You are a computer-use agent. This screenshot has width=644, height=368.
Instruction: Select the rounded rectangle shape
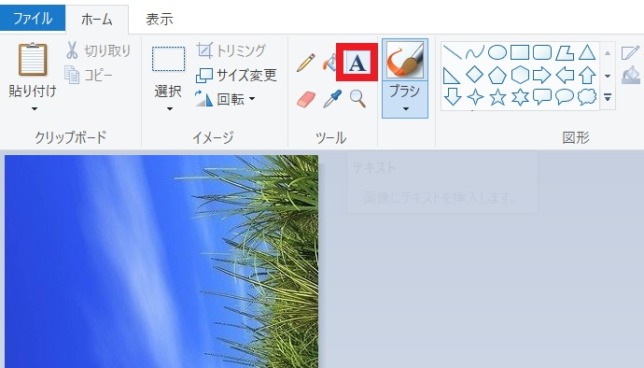[542, 53]
